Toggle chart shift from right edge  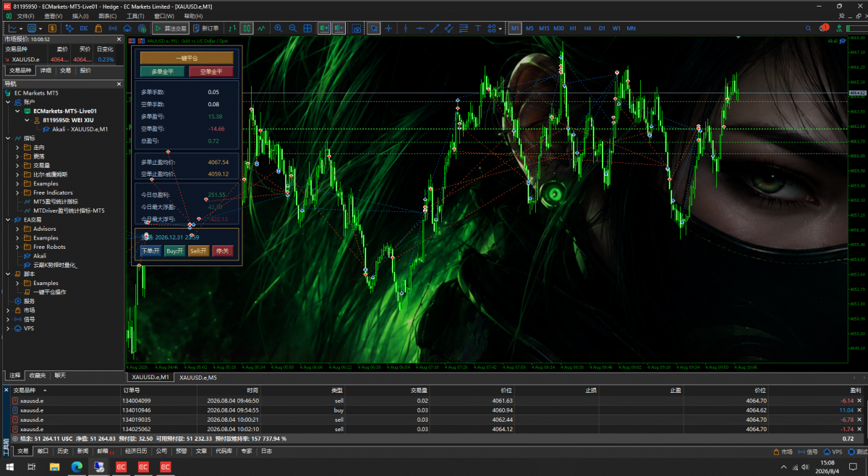pyautogui.click(x=338, y=28)
